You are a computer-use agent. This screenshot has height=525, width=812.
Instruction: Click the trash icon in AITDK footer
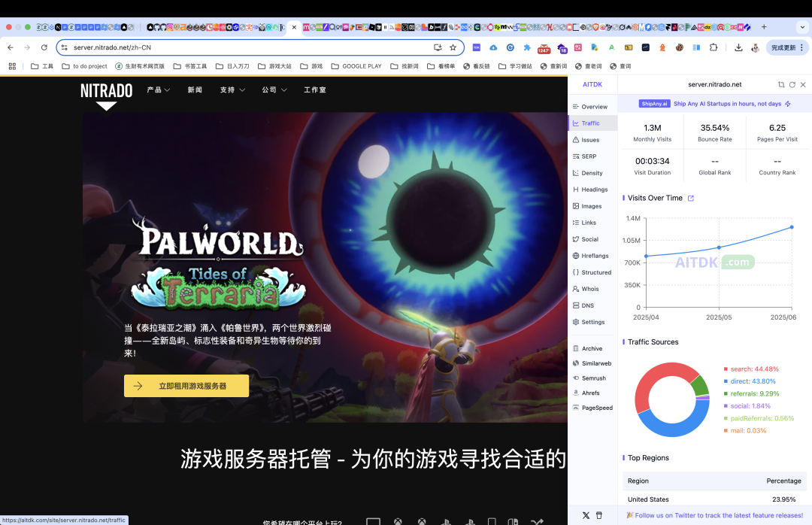pos(599,515)
